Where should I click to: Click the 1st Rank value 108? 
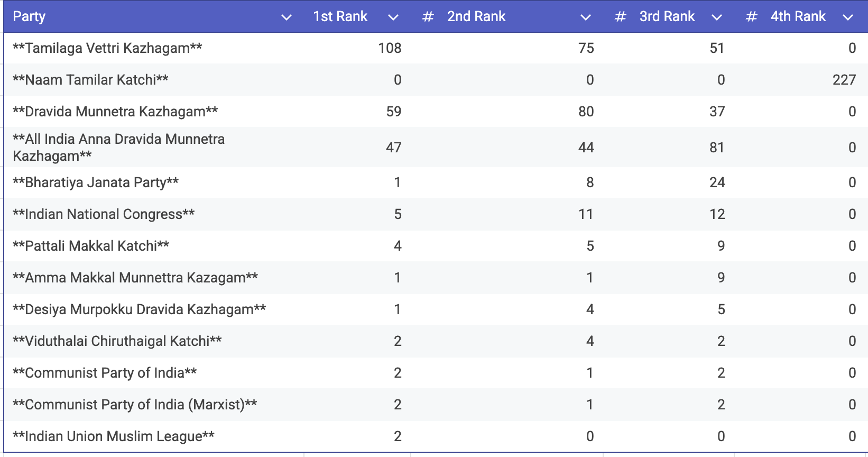point(390,48)
